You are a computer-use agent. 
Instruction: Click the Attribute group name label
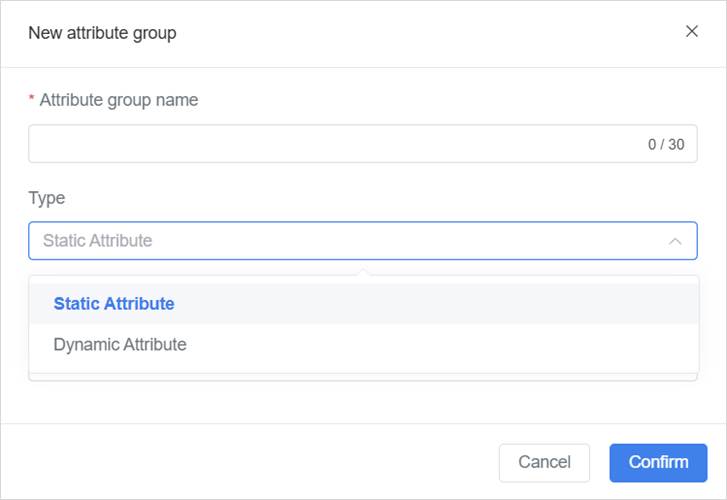(118, 100)
